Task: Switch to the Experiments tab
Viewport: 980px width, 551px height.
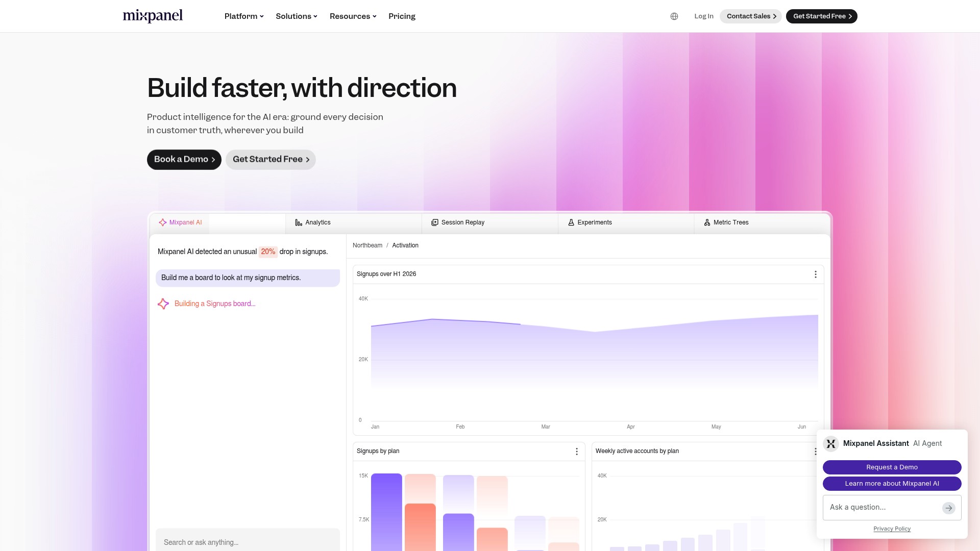Action: pyautogui.click(x=626, y=223)
